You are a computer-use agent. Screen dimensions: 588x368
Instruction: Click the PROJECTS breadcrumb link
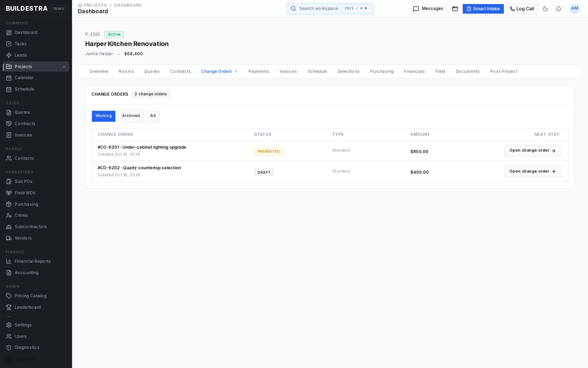click(95, 5)
